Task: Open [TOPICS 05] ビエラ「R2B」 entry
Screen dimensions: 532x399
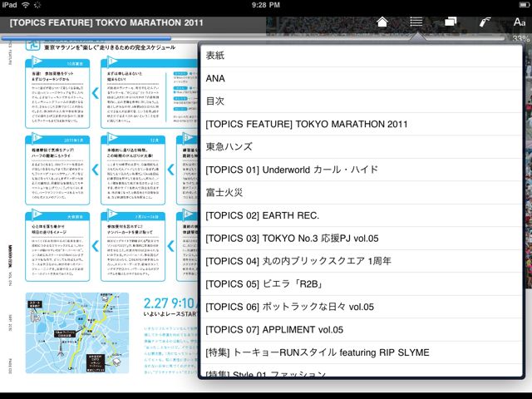Action: click(x=362, y=284)
